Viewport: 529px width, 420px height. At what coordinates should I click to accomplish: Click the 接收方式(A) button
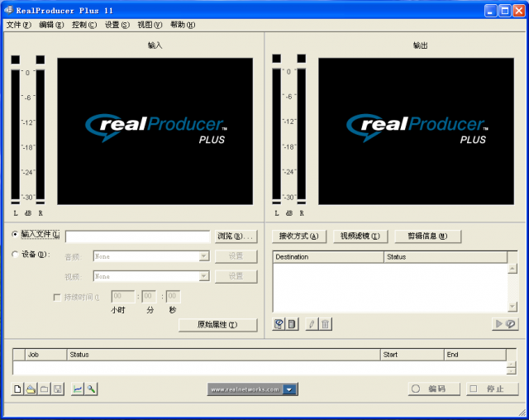coord(299,236)
